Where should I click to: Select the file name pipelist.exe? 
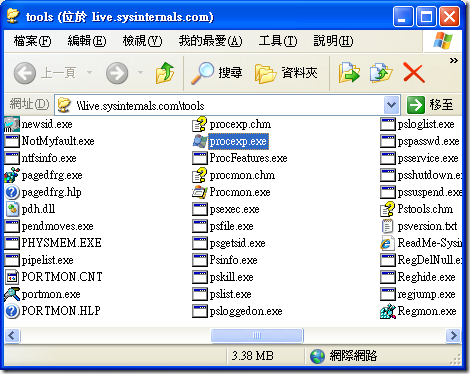coord(47,260)
